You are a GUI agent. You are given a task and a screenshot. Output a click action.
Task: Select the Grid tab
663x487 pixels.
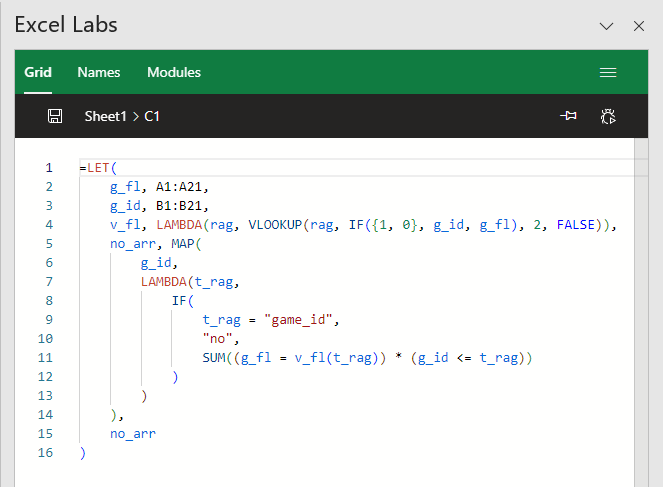point(38,72)
